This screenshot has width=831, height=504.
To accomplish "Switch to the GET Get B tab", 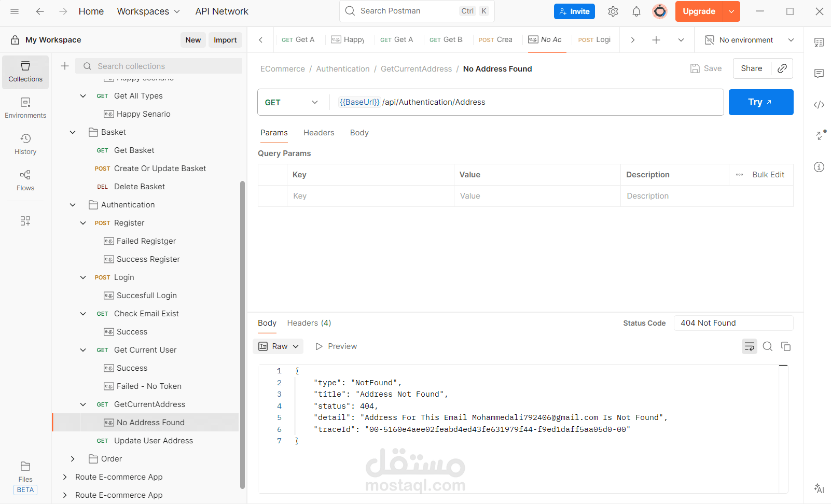I will (x=446, y=40).
